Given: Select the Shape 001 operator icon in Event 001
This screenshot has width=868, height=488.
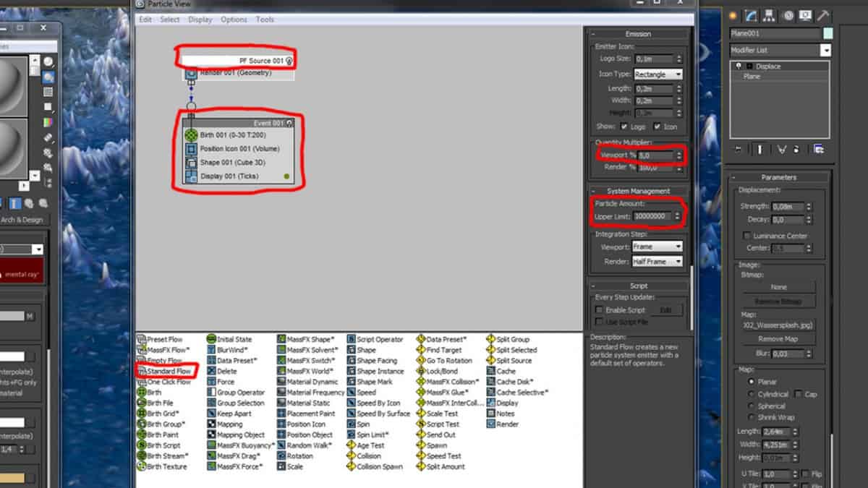Looking at the screenshot, I should click(191, 163).
